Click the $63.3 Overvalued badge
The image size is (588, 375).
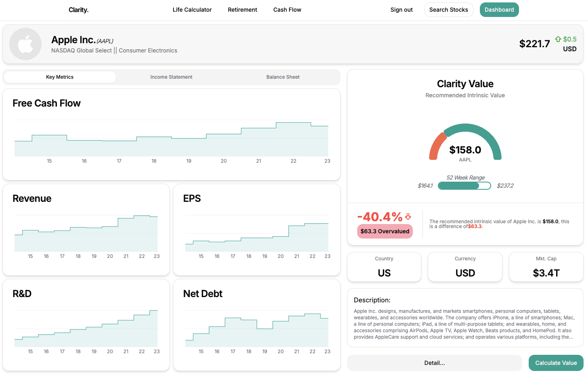pos(385,231)
